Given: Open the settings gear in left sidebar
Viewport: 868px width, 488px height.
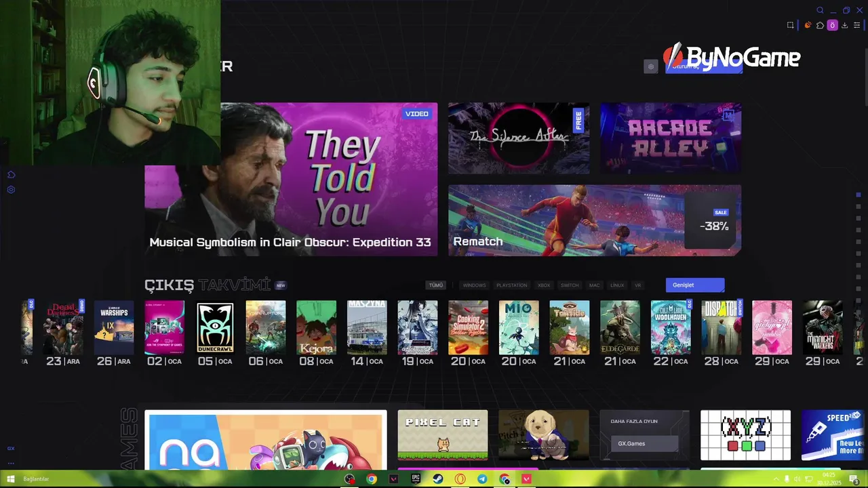Looking at the screenshot, I should click(x=11, y=190).
